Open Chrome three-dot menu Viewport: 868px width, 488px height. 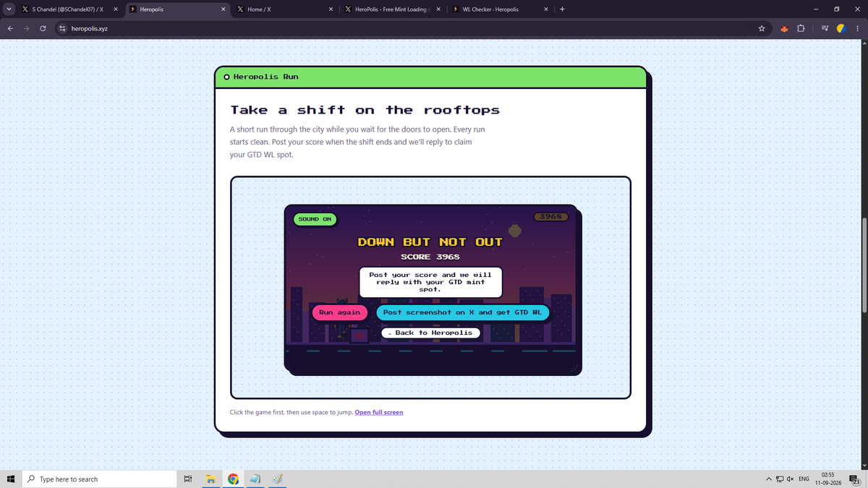click(x=857, y=28)
